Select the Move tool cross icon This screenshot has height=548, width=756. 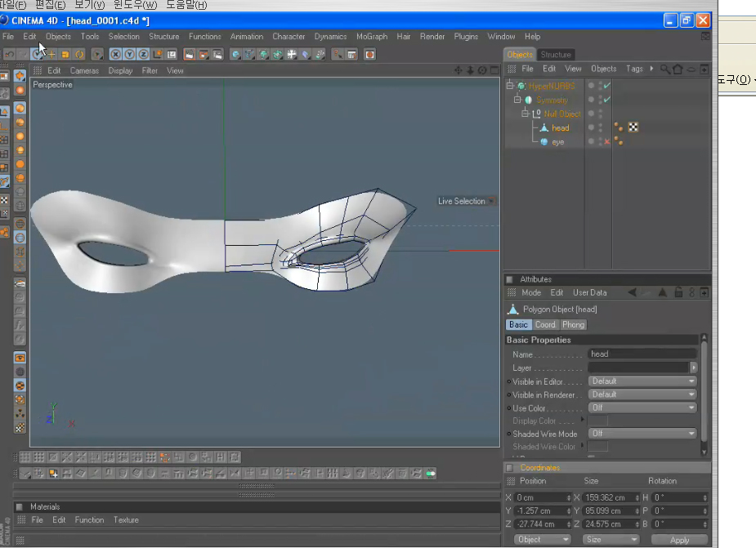pyautogui.click(x=51, y=55)
